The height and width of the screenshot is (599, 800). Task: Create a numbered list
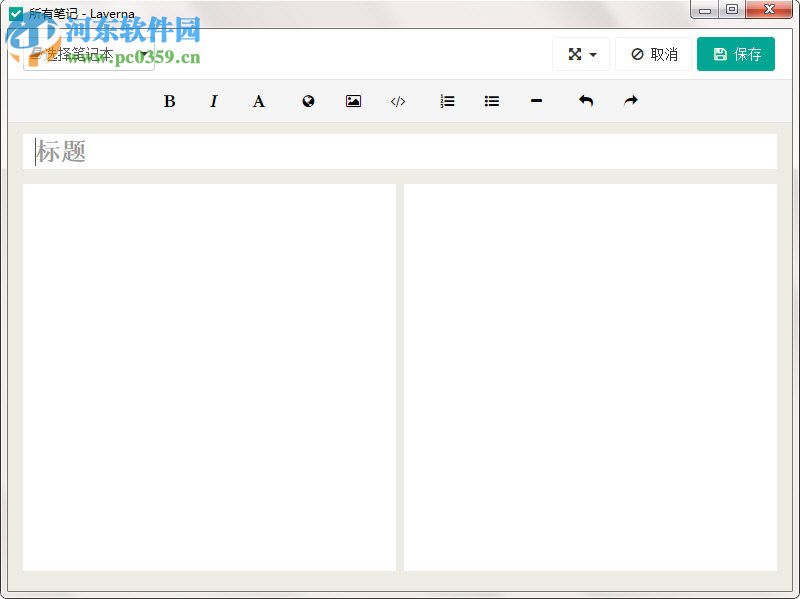coord(447,101)
